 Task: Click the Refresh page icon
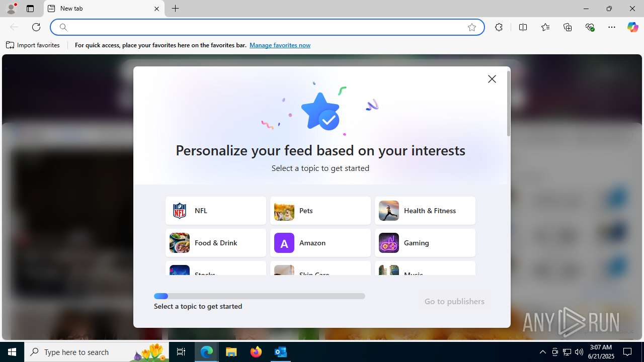click(36, 27)
